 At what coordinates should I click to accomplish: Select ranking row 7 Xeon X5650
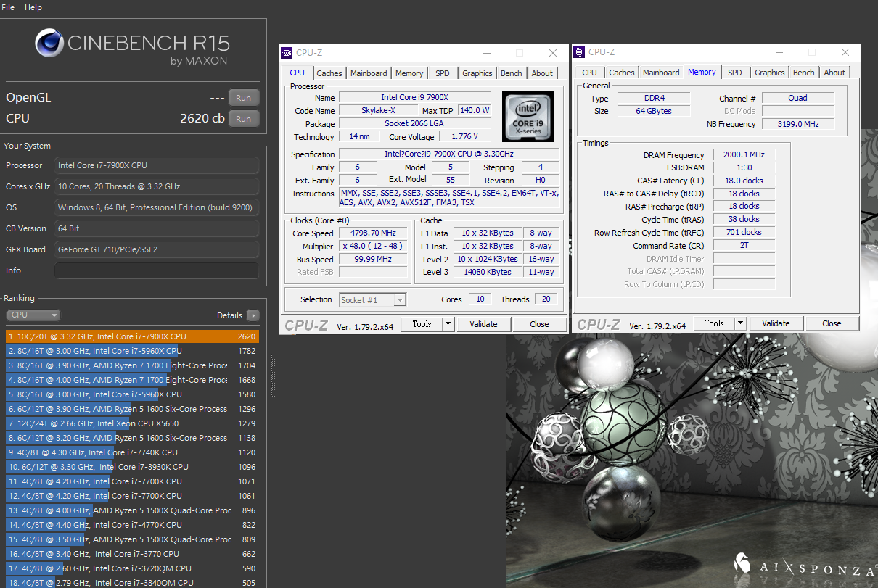[x=133, y=423]
